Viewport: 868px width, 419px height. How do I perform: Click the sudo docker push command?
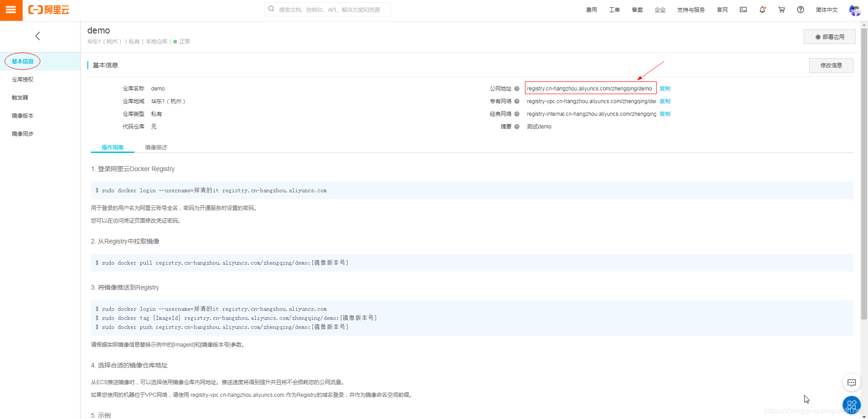tap(222, 327)
